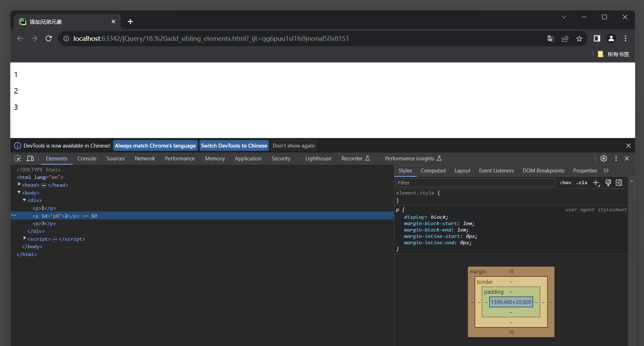Screen dimensions: 644x346
Task: Switch to the Network tab
Action: coord(145,159)
